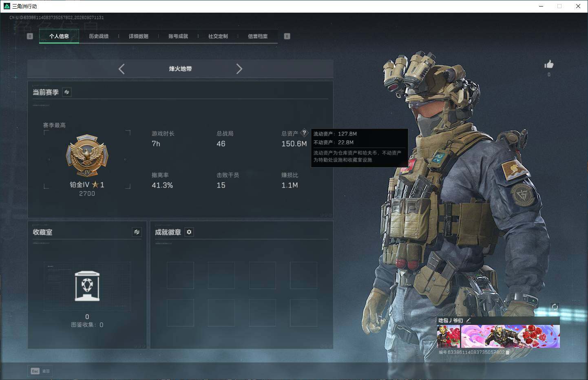
Task: Go to previous game mode with left arrow
Action: click(x=122, y=69)
